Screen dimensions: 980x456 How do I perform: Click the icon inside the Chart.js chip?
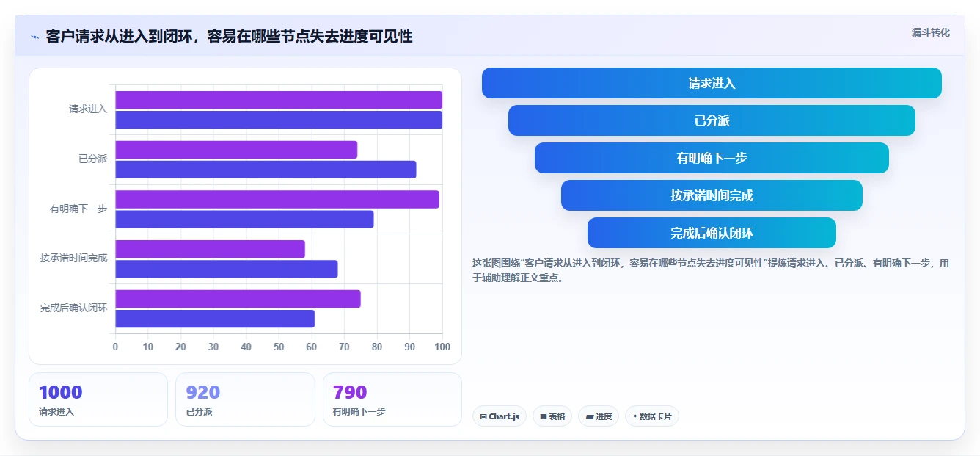483,417
